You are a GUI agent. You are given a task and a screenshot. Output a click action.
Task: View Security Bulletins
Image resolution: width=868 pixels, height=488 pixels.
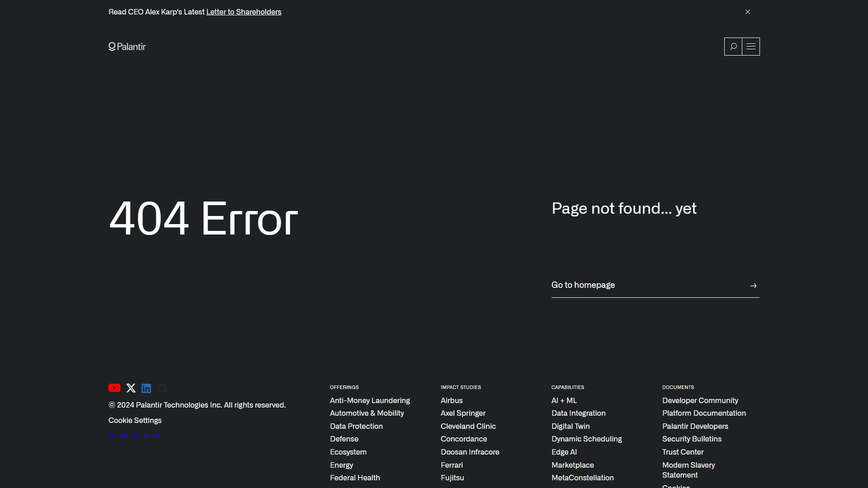point(692,439)
